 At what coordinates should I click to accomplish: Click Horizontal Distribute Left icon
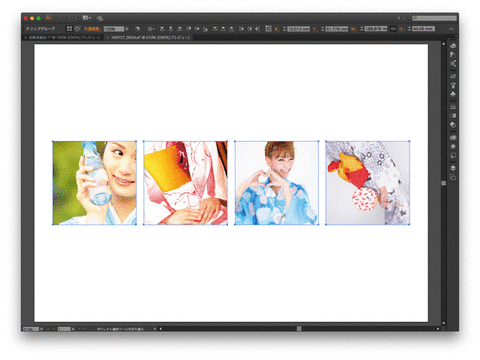pos(241,29)
